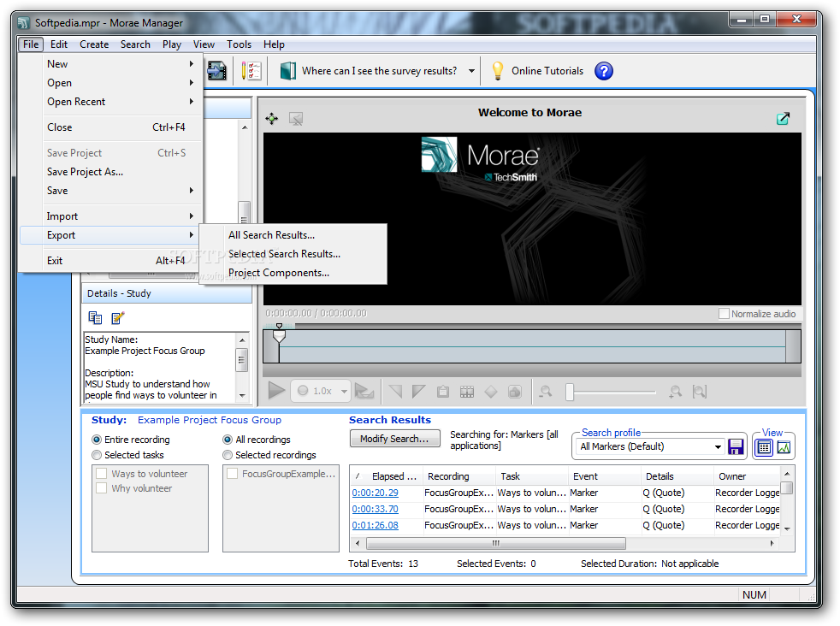Click the zoom to fit bracket magnifier icon
840x626 pixels.
[x=699, y=392]
